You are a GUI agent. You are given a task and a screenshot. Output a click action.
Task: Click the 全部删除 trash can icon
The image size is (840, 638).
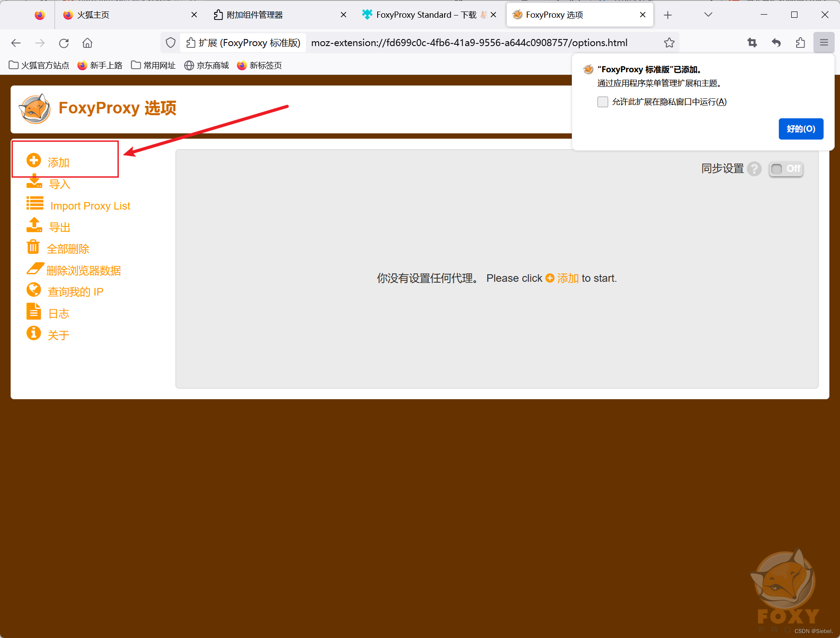click(33, 246)
